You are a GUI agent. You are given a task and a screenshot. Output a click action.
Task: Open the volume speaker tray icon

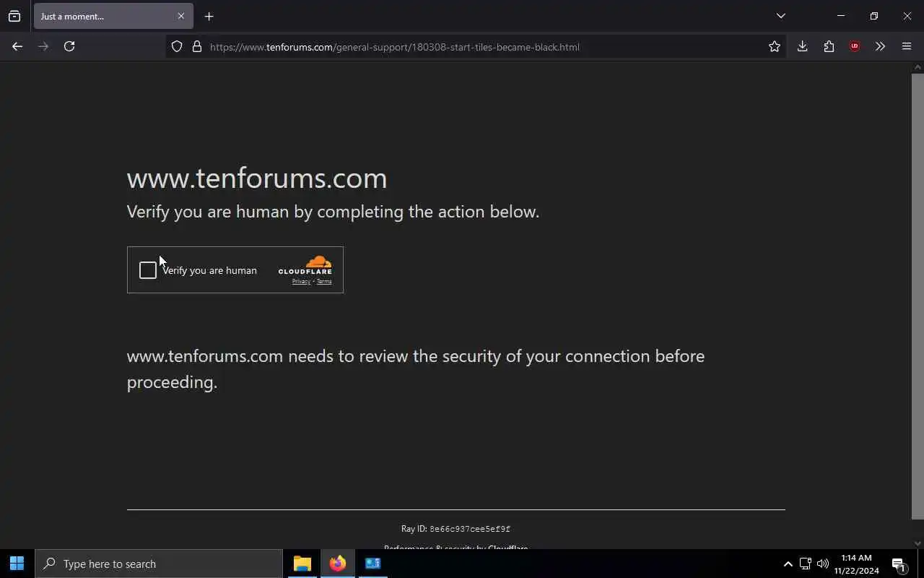pyautogui.click(x=823, y=564)
